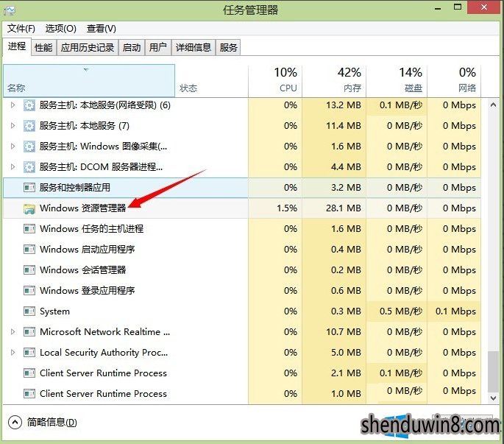Click the scrollbar up arrow

[x=494, y=105]
